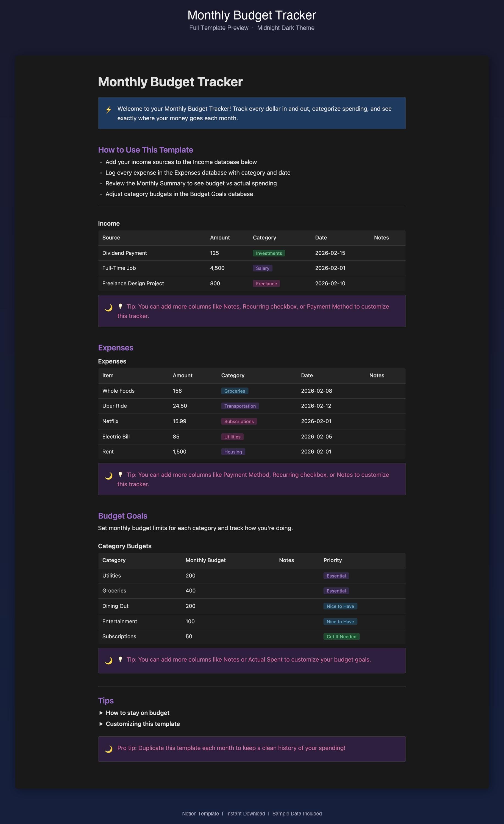This screenshot has width=504, height=824.
Task: Select the Groceries tag in Expenses table
Action: point(235,391)
